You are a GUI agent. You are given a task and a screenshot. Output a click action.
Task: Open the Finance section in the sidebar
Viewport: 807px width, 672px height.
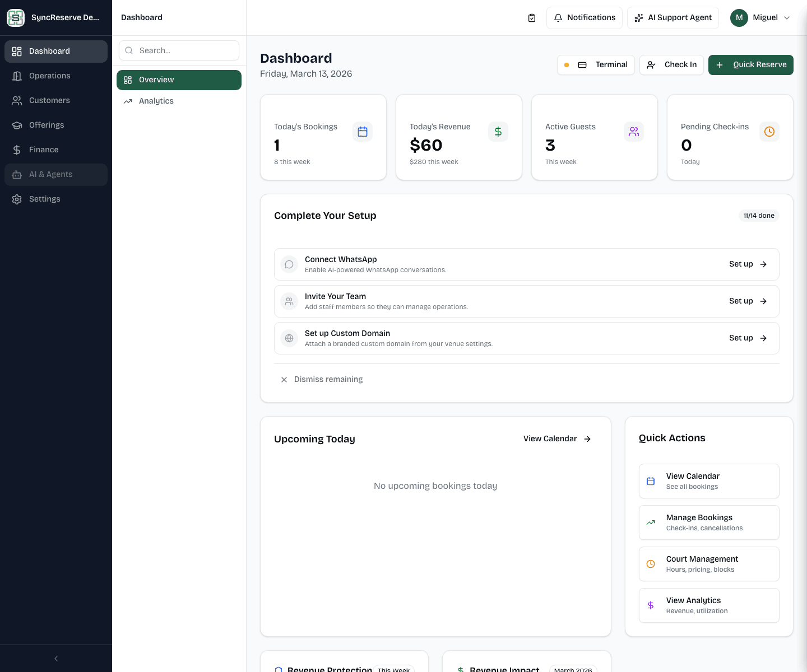(x=43, y=150)
